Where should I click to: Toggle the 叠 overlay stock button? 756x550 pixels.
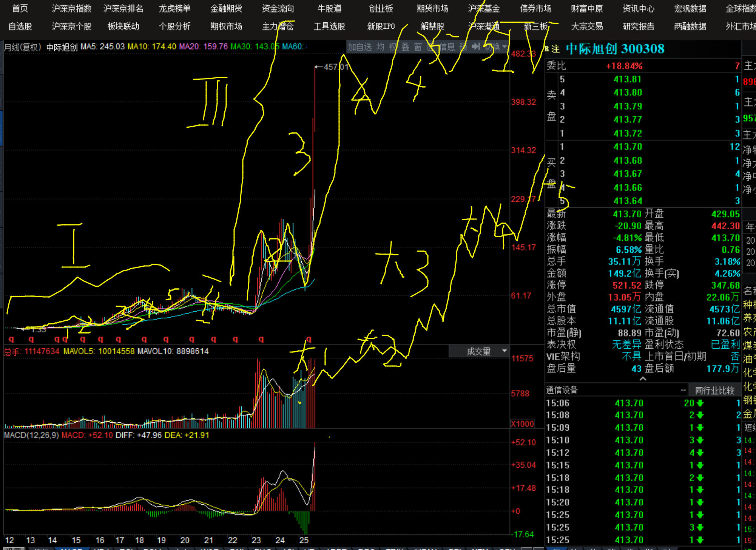click(x=405, y=47)
